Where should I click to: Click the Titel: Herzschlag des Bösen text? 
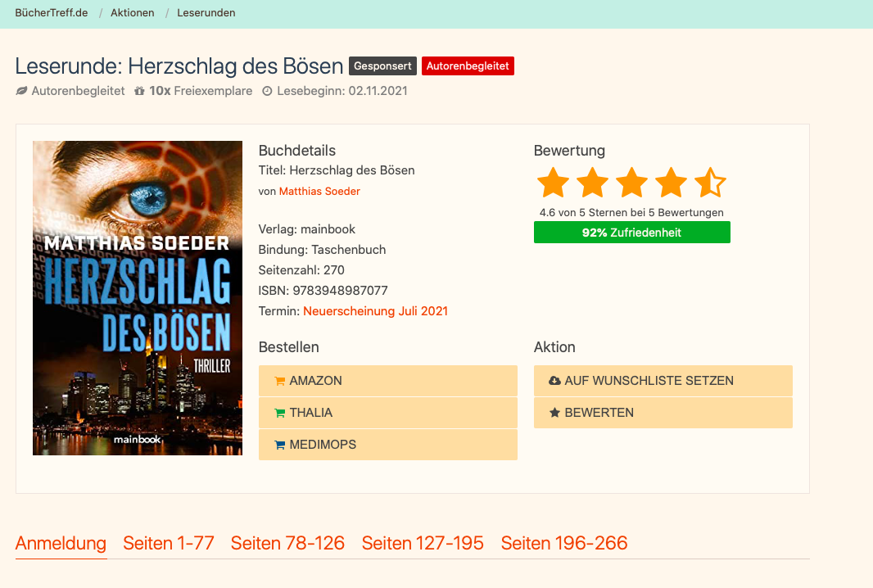pos(337,170)
